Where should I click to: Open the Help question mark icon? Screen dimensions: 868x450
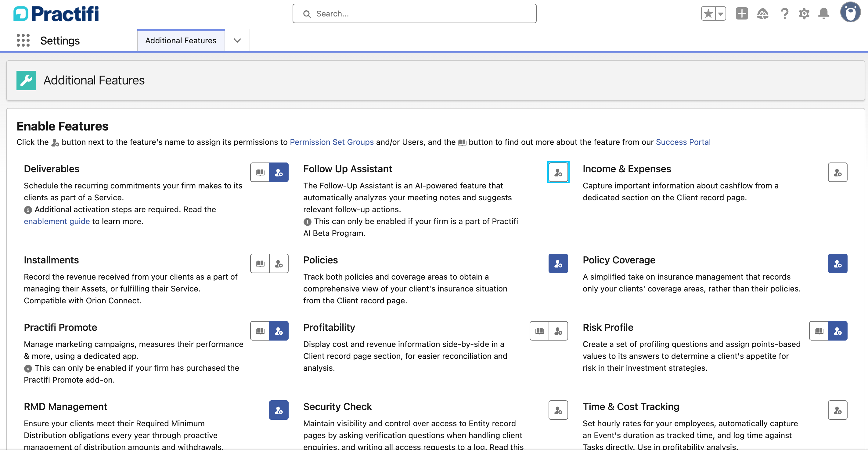(784, 14)
